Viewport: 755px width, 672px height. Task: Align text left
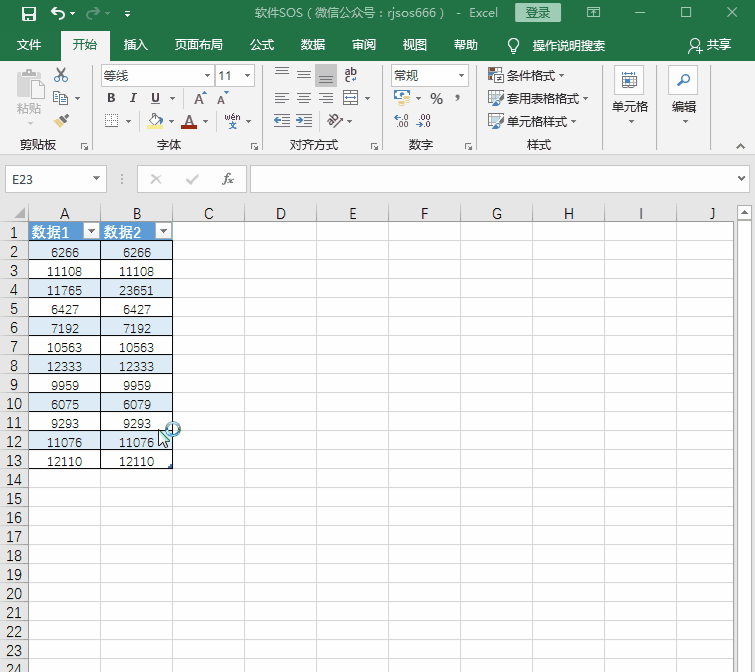(282, 98)
